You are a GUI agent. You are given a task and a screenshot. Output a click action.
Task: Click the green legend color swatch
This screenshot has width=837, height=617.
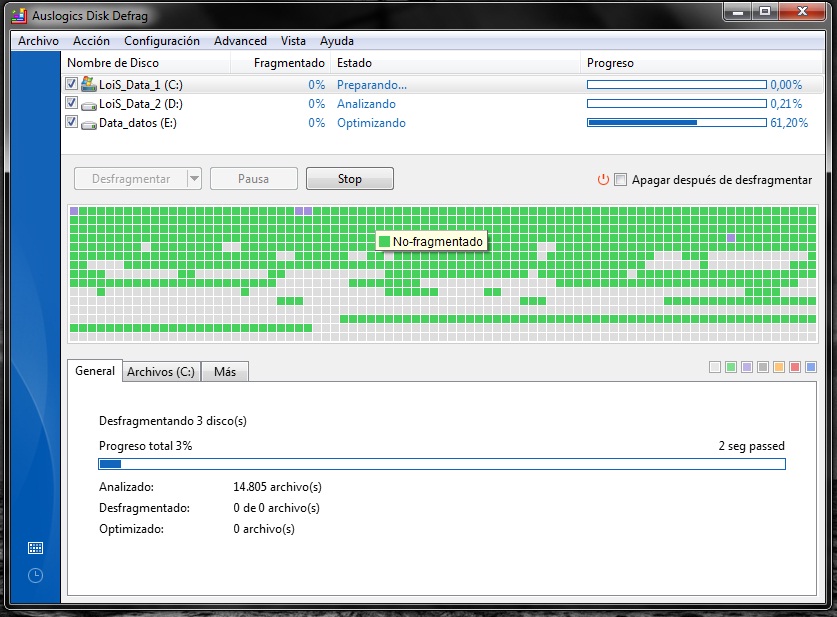point(731,367)
